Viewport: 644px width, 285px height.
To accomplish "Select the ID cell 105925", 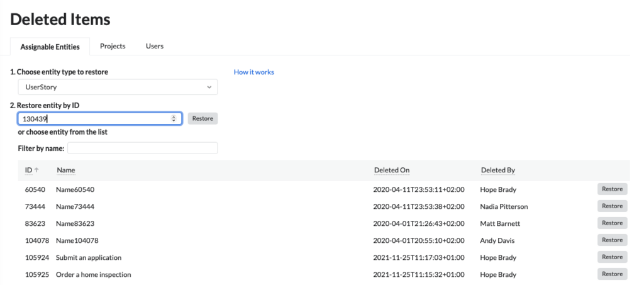I will pyautogui.click(x=37, y=275).
